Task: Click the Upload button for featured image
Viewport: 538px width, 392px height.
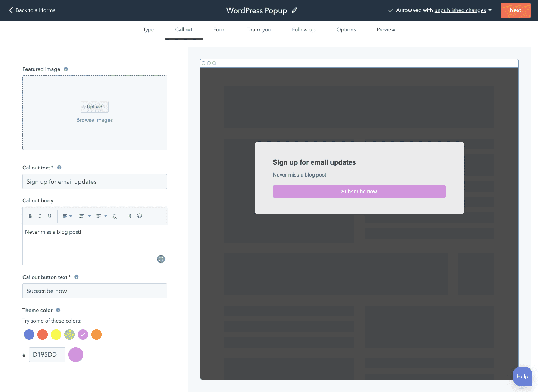Action: pyautogui.click(x=95, y=107)
